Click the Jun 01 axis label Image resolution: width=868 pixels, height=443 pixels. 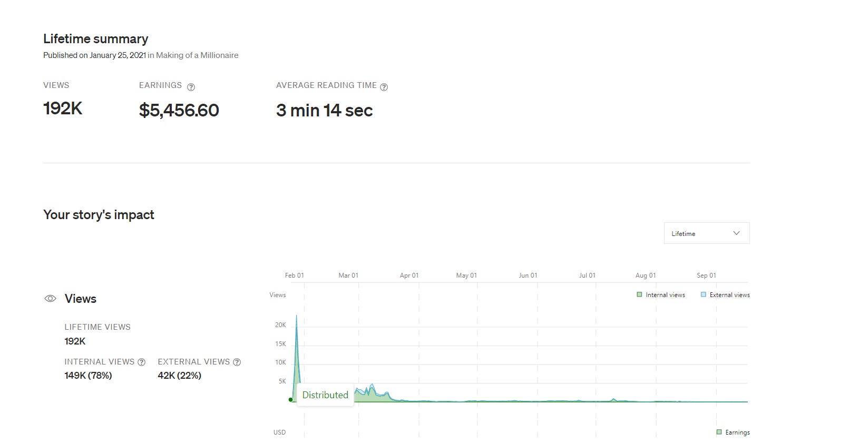528,275
